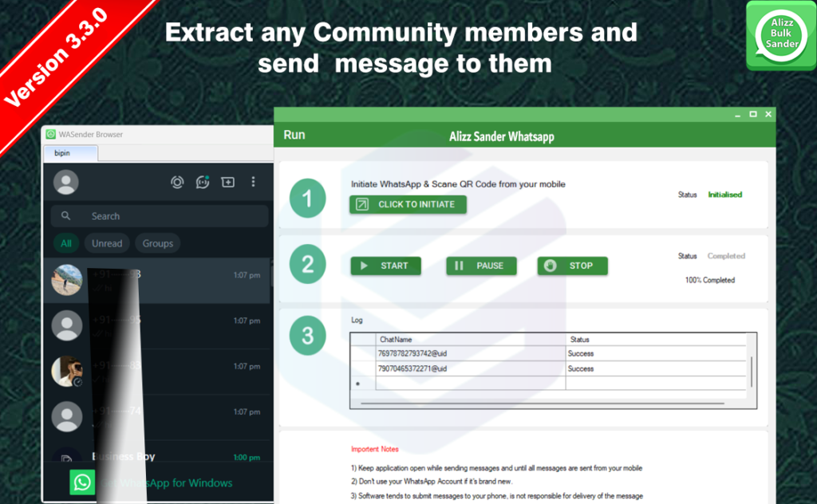Viewport: 817px width, 504px height.
Task: Click the WASender Browser title icon
Action: click(50, 135)
